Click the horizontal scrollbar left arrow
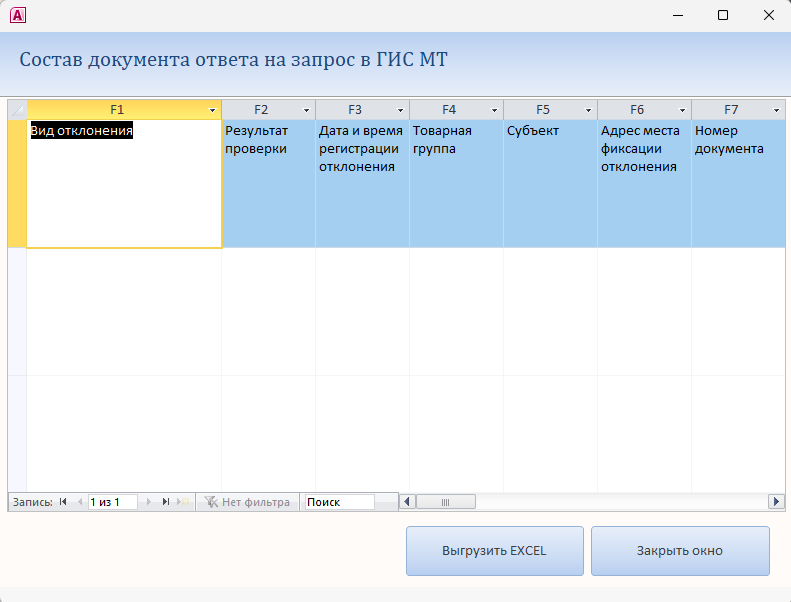Image resolution: width=791 pixels, height=602 pixels. click(x=408, y=502)
